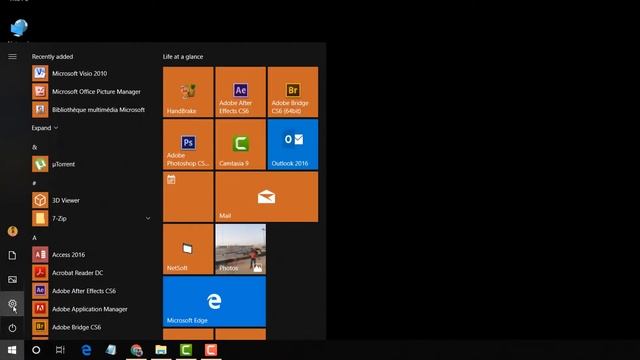
Task: Click the & group header in app list
Action: [34, 147]
